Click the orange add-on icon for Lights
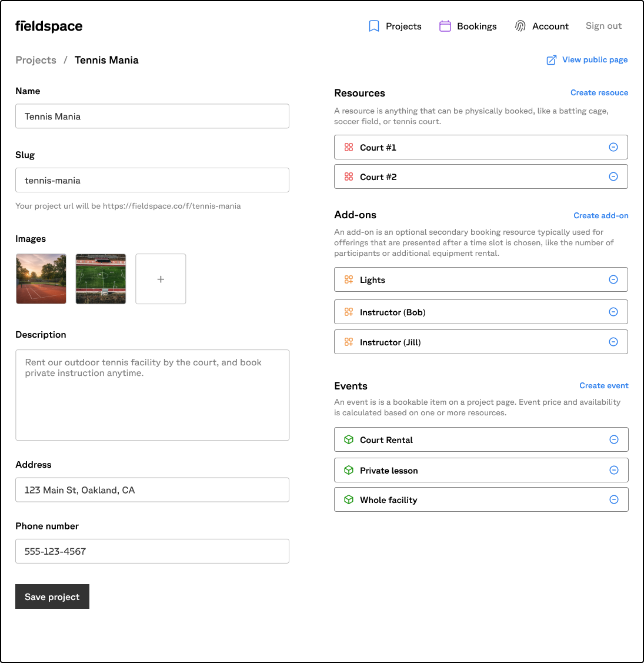Image resolution: width=644 pixels, height=663 pixels. 348,279
